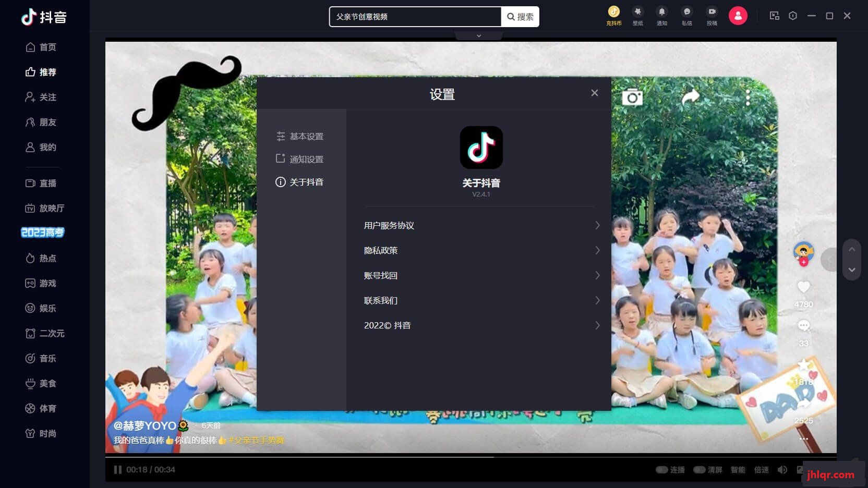Viewport: 868px width, 488px height.
Task: Like the video with heart icon
Action: coord(803,287)
